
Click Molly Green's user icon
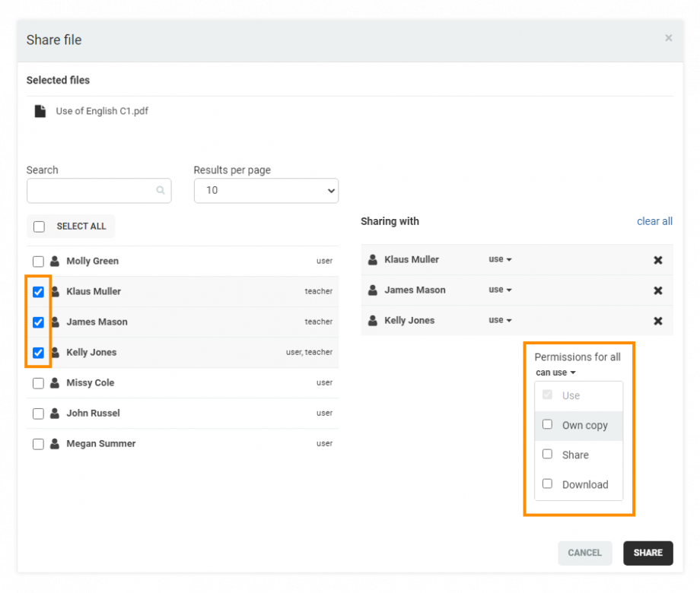[55, 261]
